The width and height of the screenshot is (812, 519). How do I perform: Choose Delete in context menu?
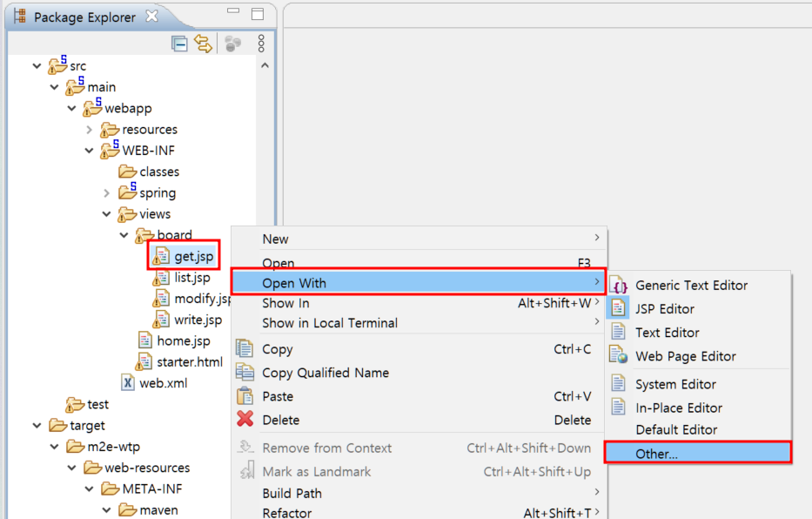[419, 420]
